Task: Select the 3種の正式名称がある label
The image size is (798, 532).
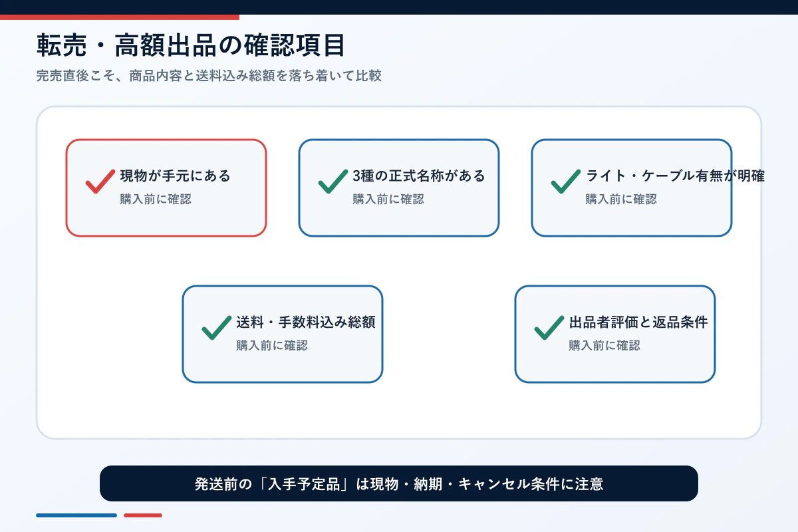Action: pos(419,176)
